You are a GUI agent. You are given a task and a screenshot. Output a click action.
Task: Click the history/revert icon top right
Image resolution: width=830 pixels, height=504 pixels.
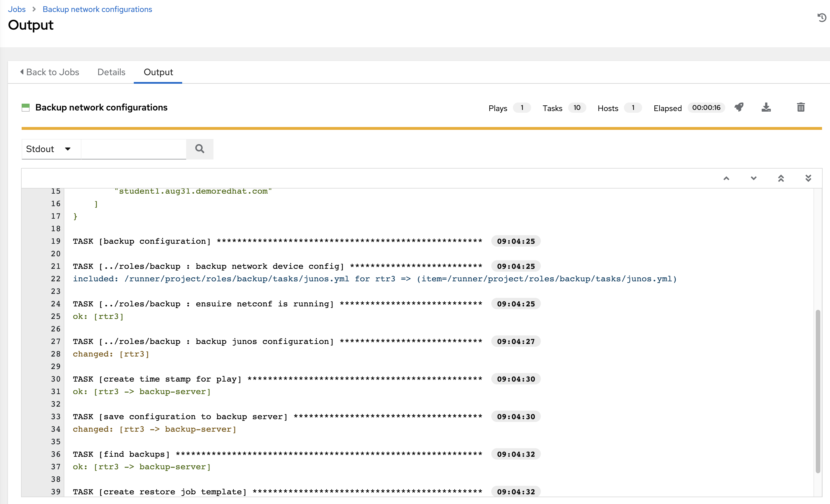[x=821, y=18]
